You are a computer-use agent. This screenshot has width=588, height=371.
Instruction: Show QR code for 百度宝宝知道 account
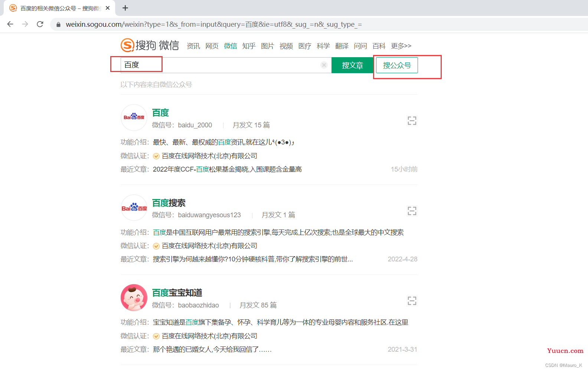click(x=412, y=301)
